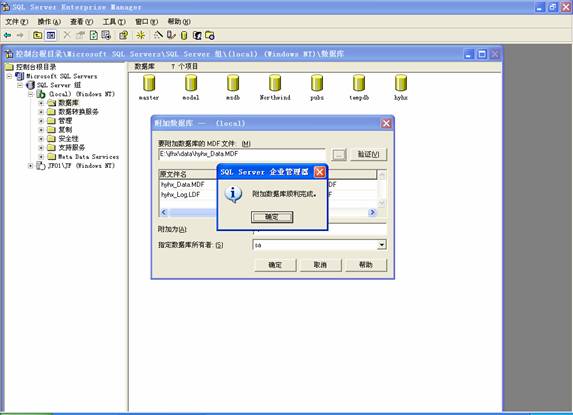Select the model database icon
The height and width of the screenshot is (415, 573).
191,83
